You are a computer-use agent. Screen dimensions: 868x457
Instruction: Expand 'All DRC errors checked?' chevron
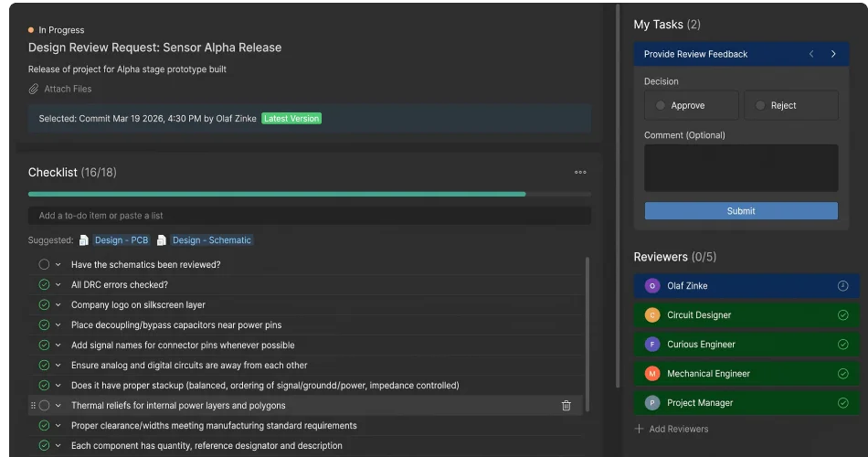[58, 285]
